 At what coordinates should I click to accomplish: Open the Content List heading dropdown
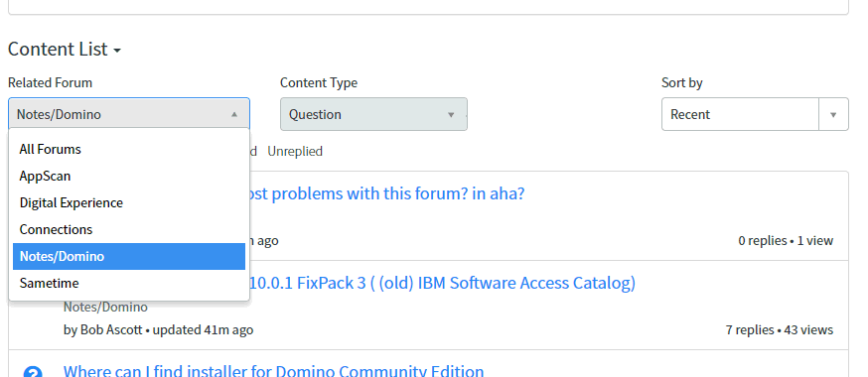pyautogui.click(x=65, y=50)
